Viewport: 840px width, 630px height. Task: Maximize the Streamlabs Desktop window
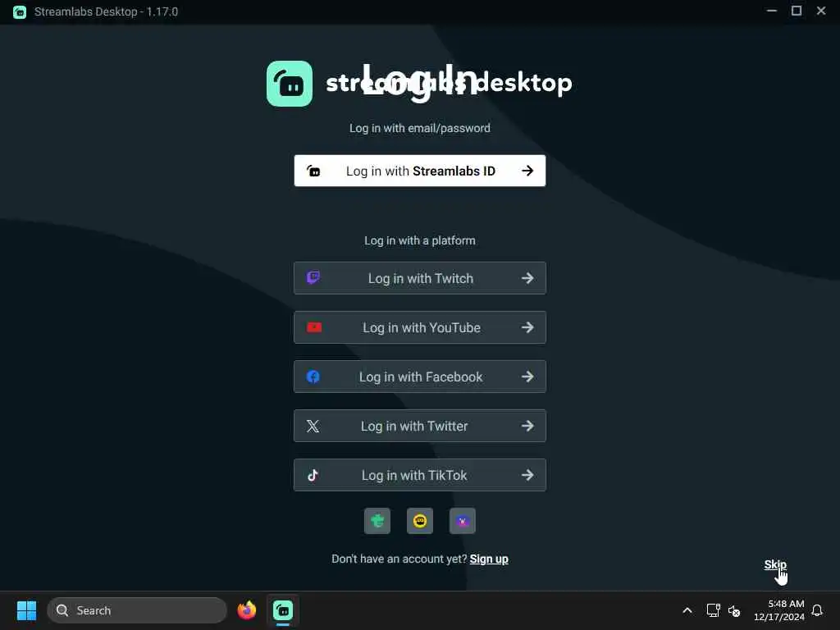[x=797, y=11]
